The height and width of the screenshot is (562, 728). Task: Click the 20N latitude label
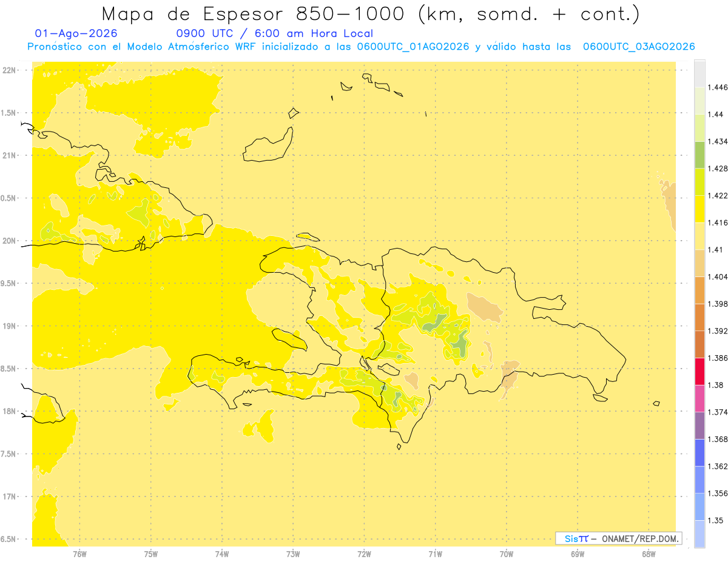click(9, 241)
